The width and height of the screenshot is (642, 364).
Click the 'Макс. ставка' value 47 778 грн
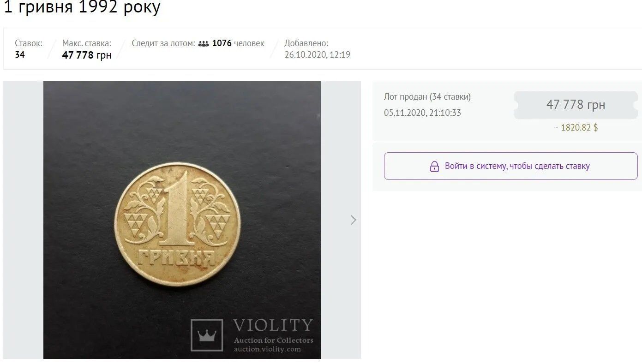[87, 55]
